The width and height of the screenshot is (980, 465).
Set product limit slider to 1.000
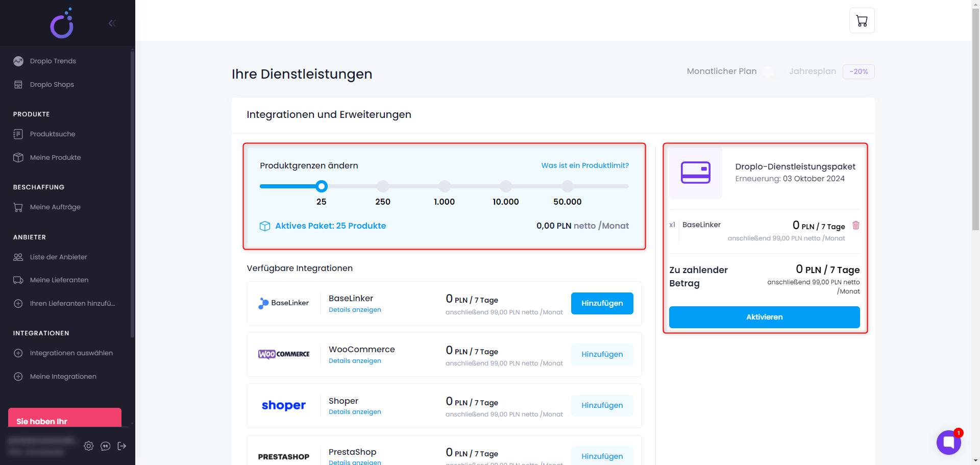(445, 186)
